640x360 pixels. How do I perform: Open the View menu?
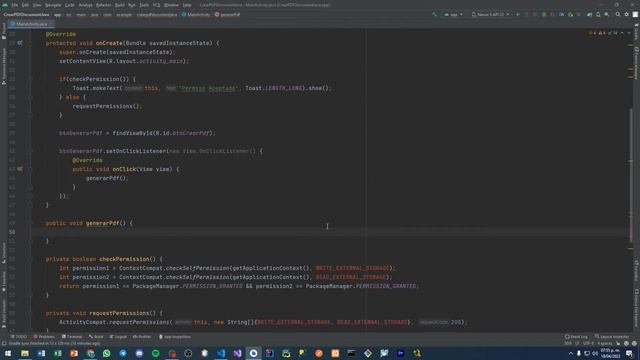37,5
